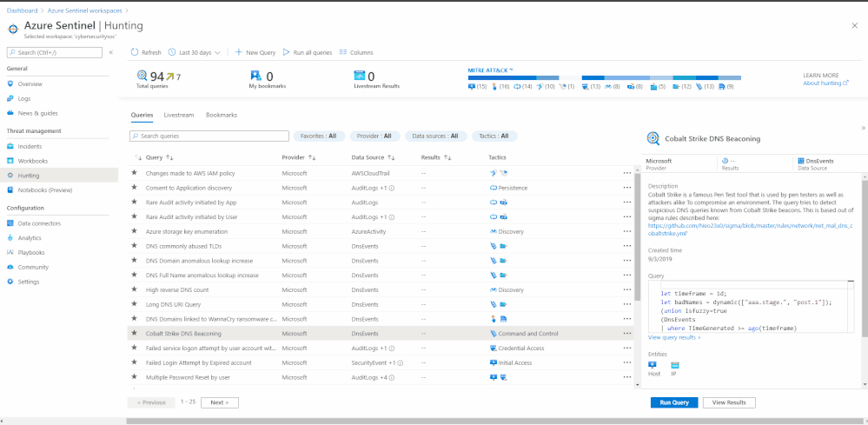Viewport: 868px width, 425px height.
Task: Open ellipsis menu for Azure storage key enumeration
Action: [x=626, y=231]
